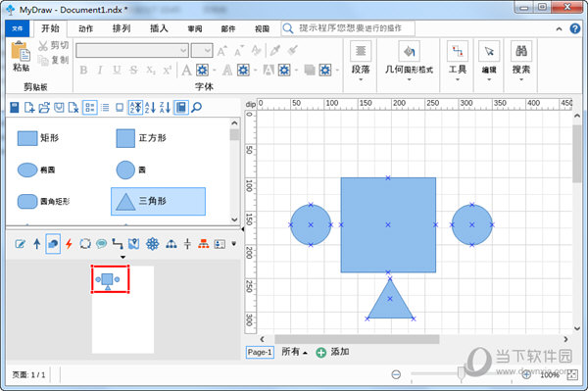Open the basic shapes library icon
This screenshot has width=588, height=391.
point(53,244)
